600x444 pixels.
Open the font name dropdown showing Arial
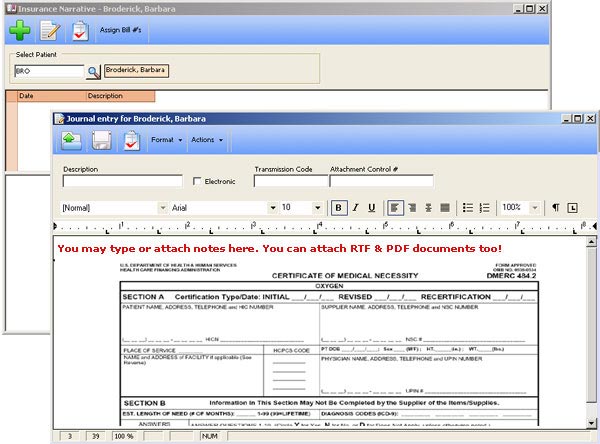tap(272, 208)
